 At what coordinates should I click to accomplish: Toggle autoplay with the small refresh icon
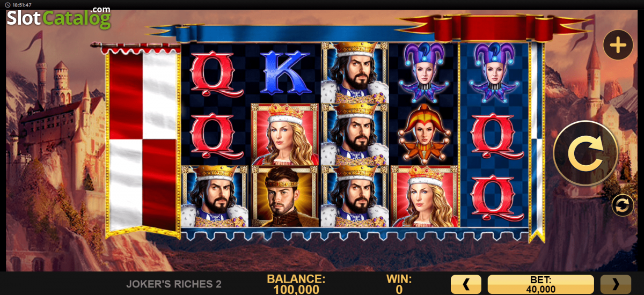click(x=623, y=205)
